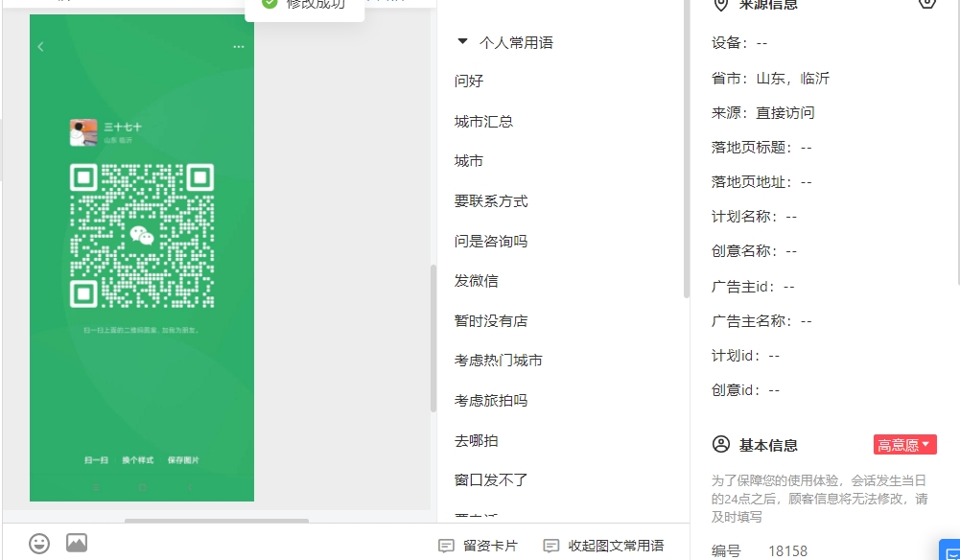
Task: Click the blue floating icon at bottom right
Action: tap(950, 549)
